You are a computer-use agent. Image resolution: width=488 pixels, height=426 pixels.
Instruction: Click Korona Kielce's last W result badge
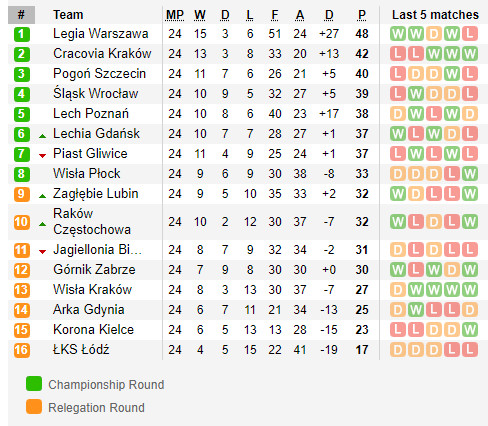pyautogui.click(x=470, y=330)
